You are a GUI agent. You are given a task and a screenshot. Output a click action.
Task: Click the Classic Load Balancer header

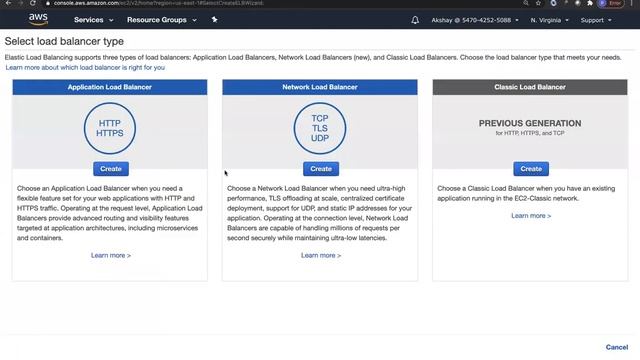coord(530,87)
